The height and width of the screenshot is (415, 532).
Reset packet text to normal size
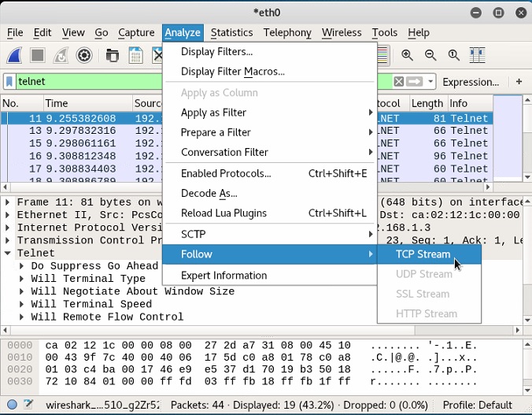453,55
